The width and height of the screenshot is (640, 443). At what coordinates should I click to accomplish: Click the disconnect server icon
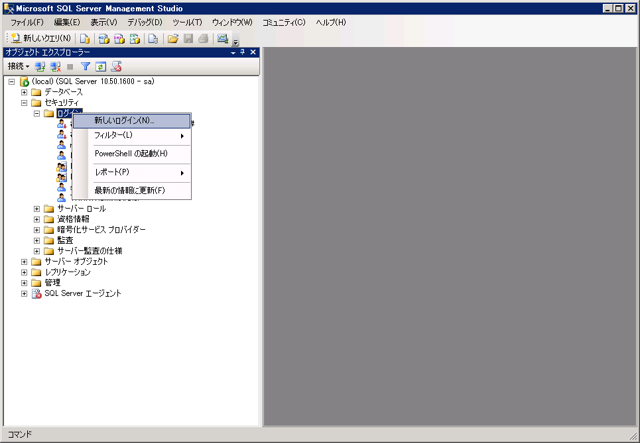click(x=56, y=67)
